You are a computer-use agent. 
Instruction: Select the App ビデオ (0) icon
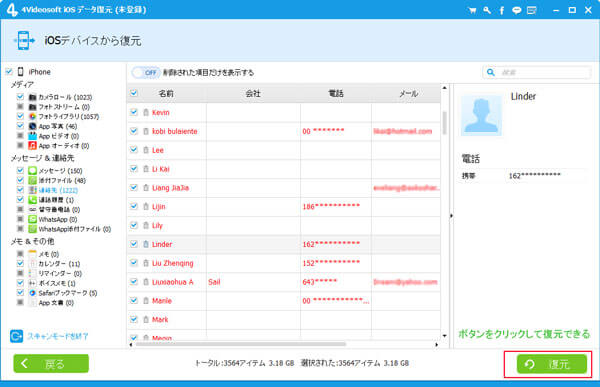click(33, 136)
